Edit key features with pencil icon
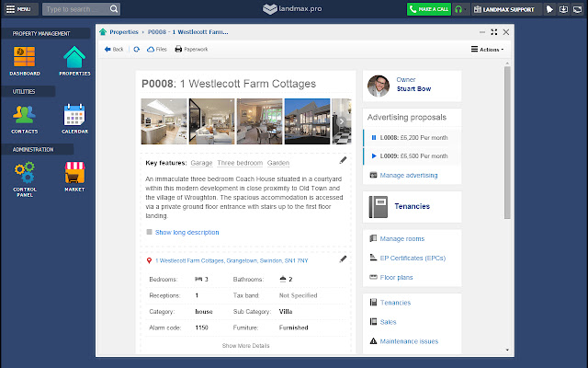588x368 pixels. pyautogui.click(x=343, y=160)
